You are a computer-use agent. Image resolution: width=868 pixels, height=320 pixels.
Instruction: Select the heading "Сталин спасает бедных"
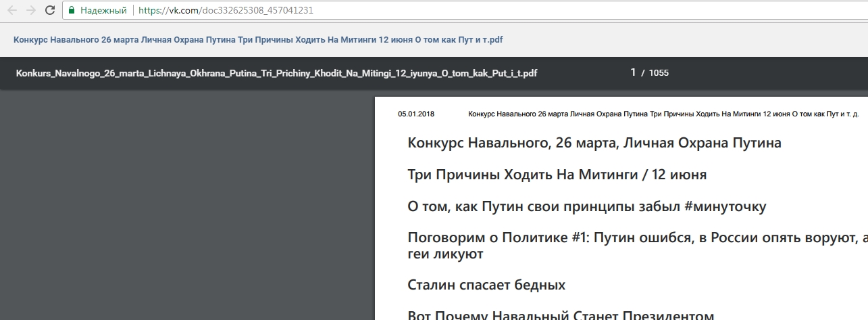coord(486,285)
